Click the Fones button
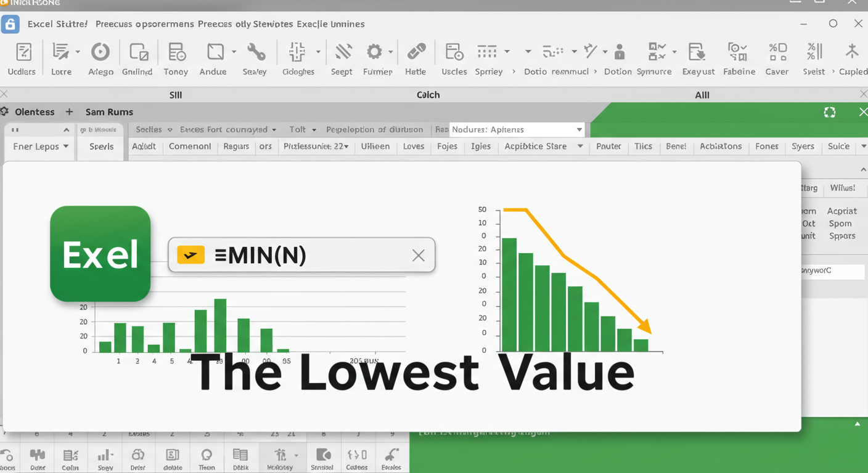This screenshot has height=473, width=868. (x=767, y=147)
